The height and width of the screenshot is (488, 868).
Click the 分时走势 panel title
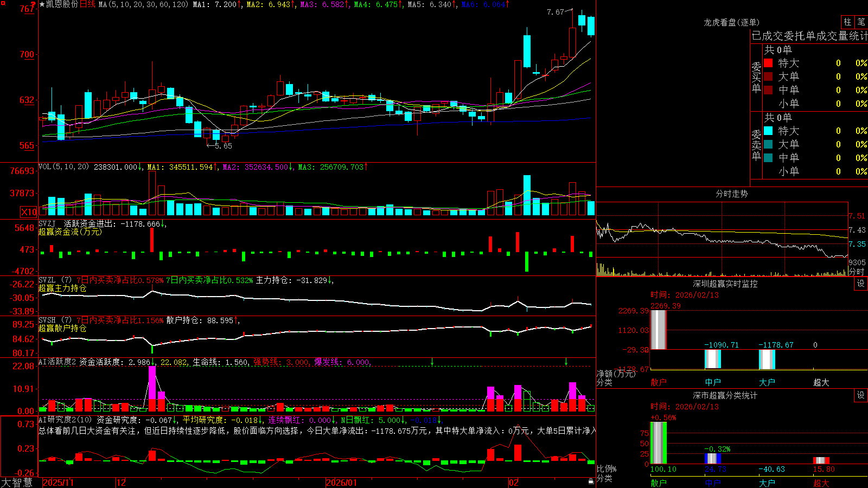tap(731, 194)
